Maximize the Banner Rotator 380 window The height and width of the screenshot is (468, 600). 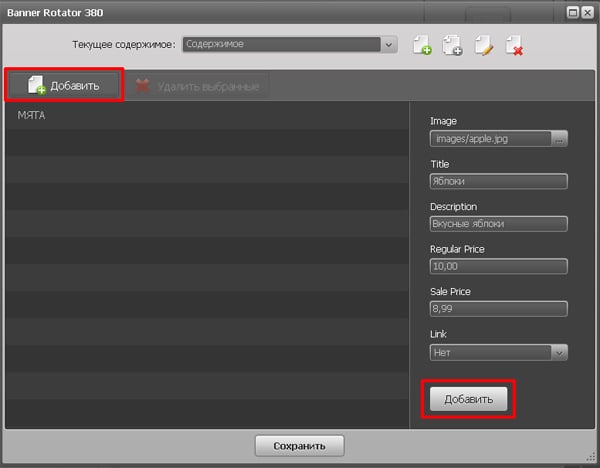point(573,12)
